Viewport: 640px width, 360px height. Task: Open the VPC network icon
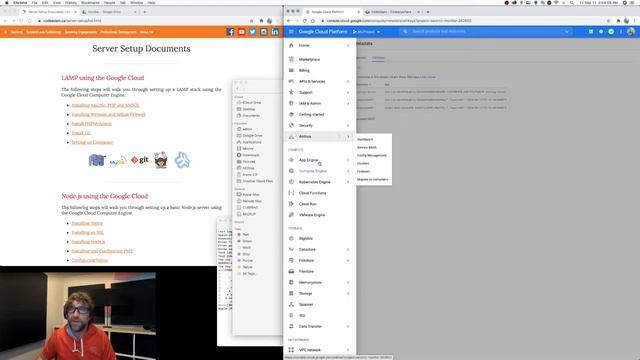291,350
